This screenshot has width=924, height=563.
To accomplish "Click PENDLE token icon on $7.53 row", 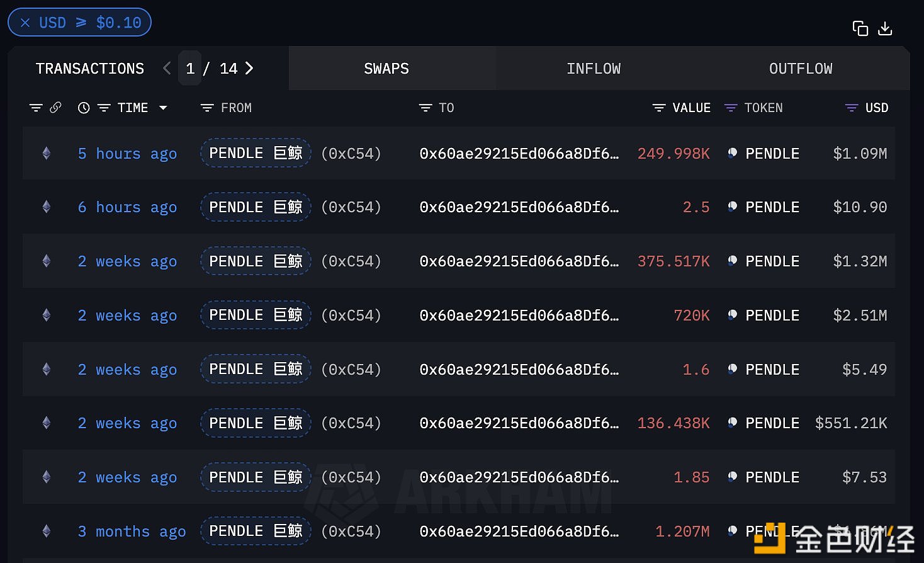I will 732,476.
